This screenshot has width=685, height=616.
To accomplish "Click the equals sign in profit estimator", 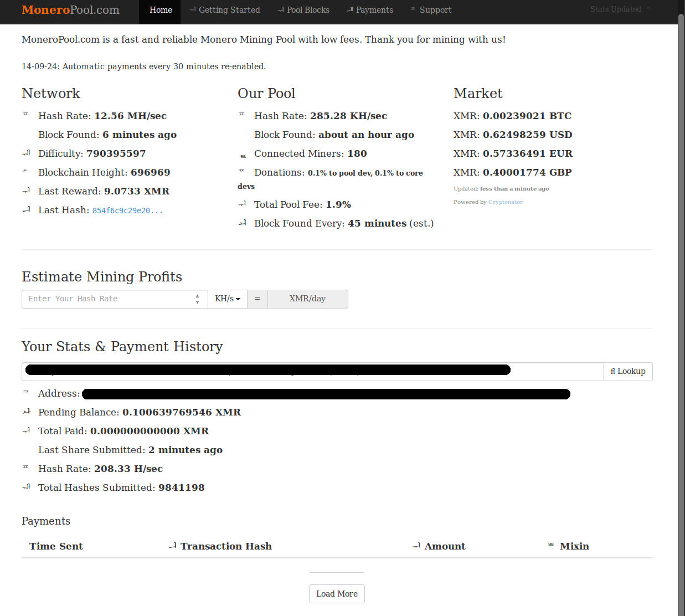I will [x=257, y=299].
